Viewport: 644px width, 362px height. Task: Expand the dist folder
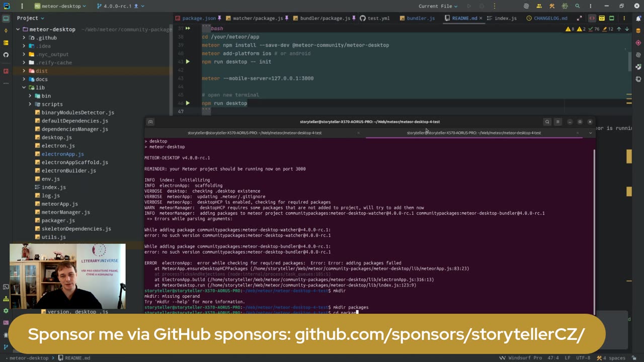click(24, 71)
